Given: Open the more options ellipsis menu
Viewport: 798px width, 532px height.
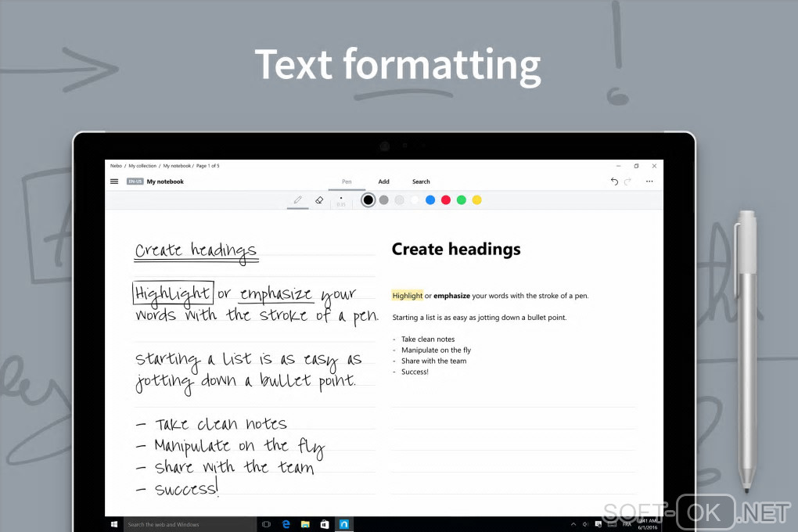Looking at the screenshot, I should click(649, 182).
